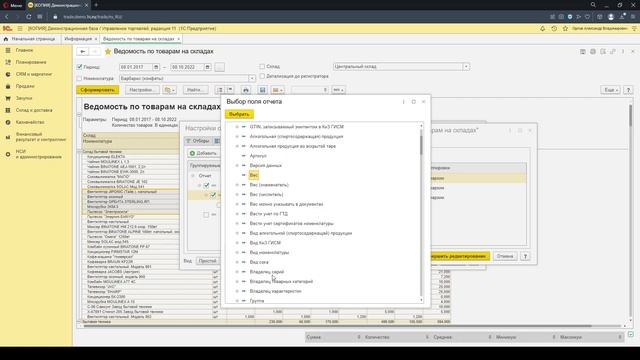Click the collapse groups toolbar icon
This screenshot has width=640, height=360.
[x=230, y=90]
